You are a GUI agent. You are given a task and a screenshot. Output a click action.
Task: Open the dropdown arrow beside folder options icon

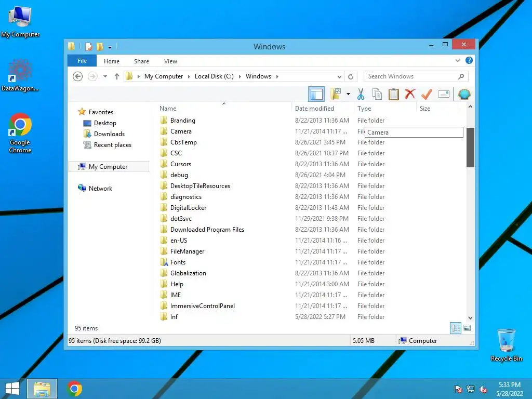(x=349, y=95)
